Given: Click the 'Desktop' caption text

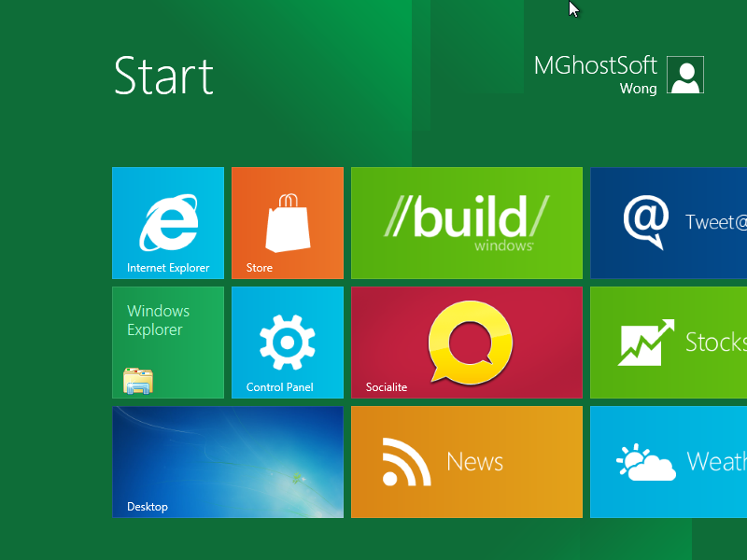Looking at the screenshot, I should coord(148,507).
